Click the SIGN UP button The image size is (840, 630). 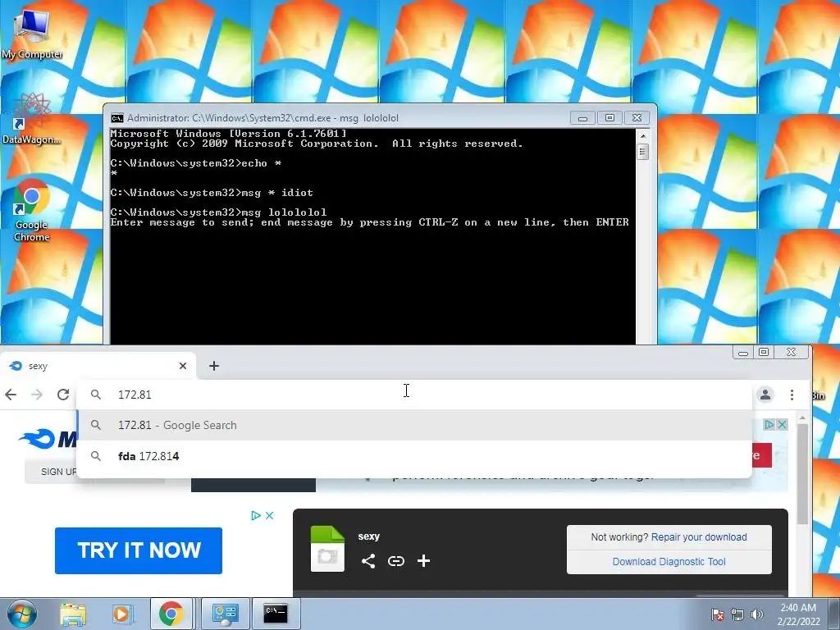[58, 472]
